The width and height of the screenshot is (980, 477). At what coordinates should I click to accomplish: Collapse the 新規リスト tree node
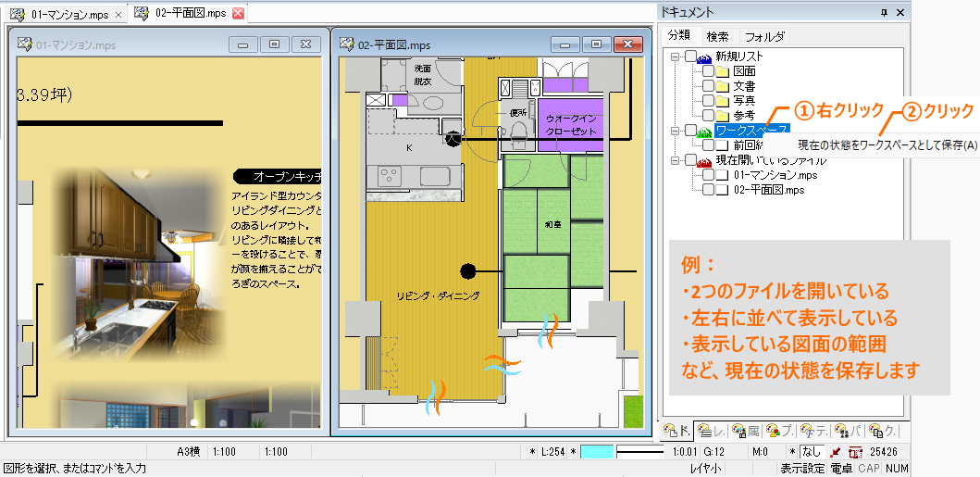click(676, 56)
